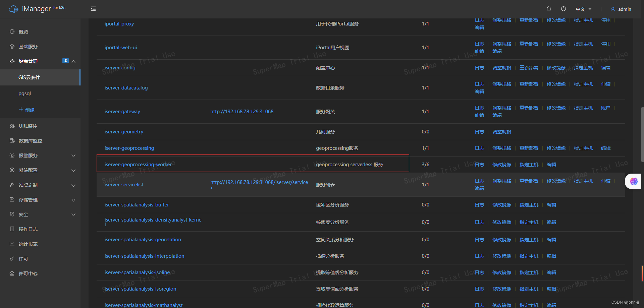644x308 pixels.
Task: Click 修改镜像 for iserver-geoprocessing-worker
Action: pyautogui.click(x=502, y=165)
